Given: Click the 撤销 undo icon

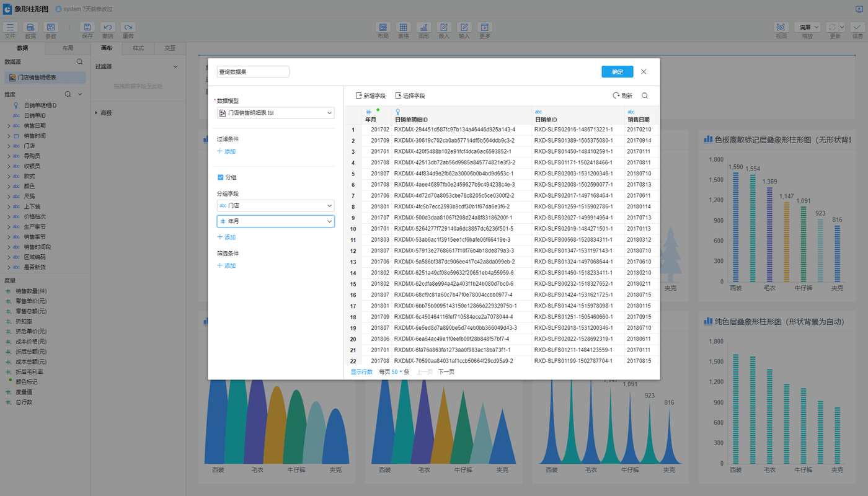Looking at the screenshot, I should pos(108,27).
